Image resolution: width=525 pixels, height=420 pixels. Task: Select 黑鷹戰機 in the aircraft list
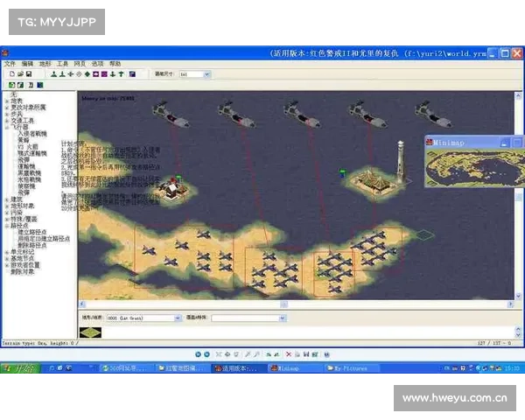click(29, 173)
